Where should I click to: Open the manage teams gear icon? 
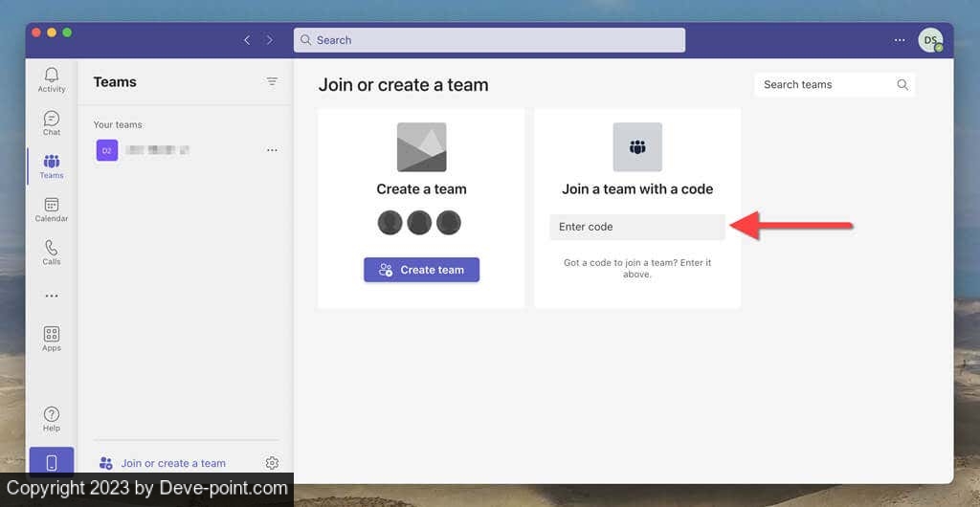(272, 463)
